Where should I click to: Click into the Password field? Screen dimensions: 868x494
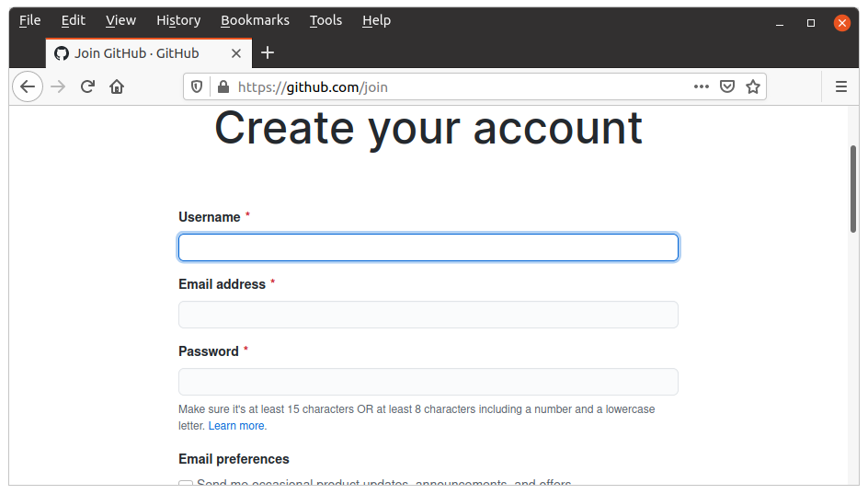click(428, 382)
